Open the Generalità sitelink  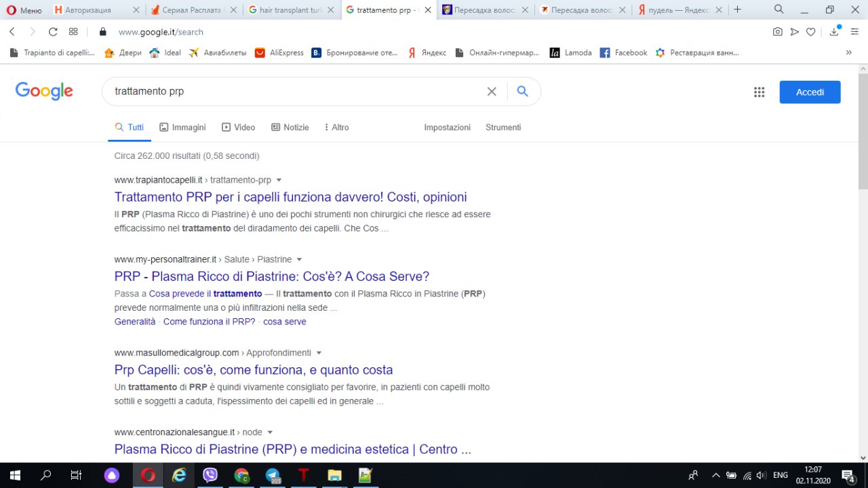click(x=135, y=322)
